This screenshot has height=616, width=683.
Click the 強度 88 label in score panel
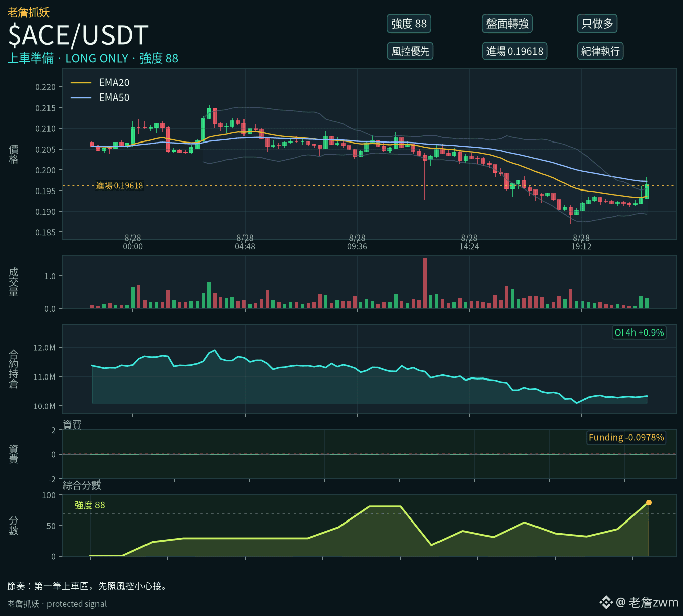point(90,505)
